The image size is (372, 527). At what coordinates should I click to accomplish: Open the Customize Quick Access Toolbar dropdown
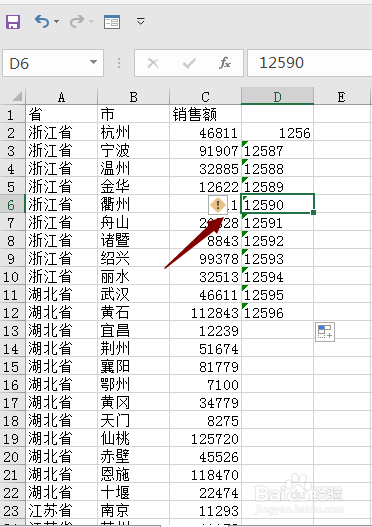coord(140,22)
